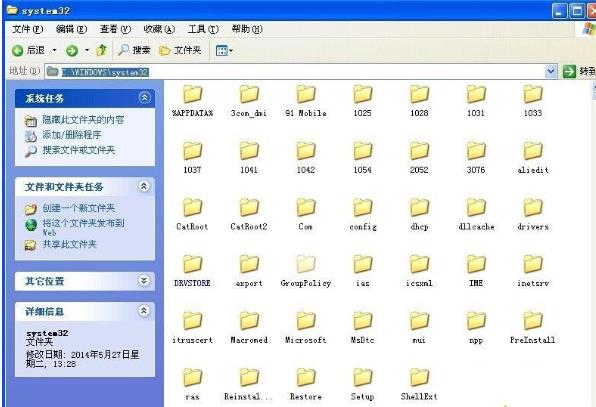Select the inetsrv folder icon
Viewport: 596px width, 407px height.
[533, 264]
